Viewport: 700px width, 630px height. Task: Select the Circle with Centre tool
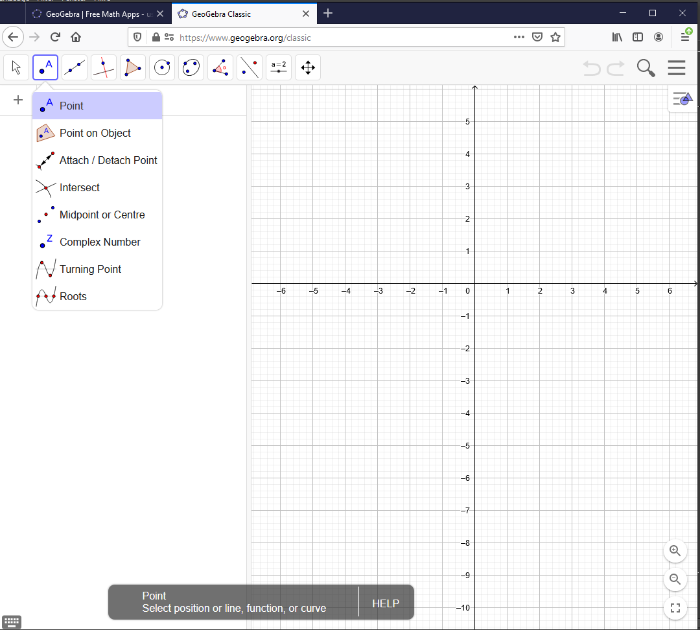point(162,67)
